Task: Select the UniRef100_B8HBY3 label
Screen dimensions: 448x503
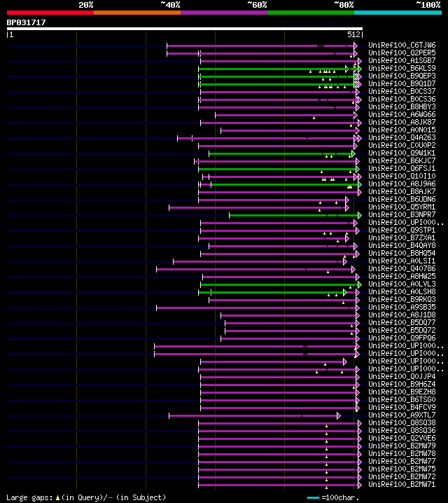Action: [402, 106]
